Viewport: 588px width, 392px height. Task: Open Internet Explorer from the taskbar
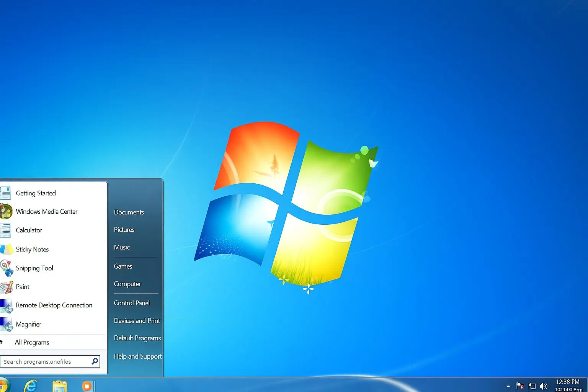31,386
